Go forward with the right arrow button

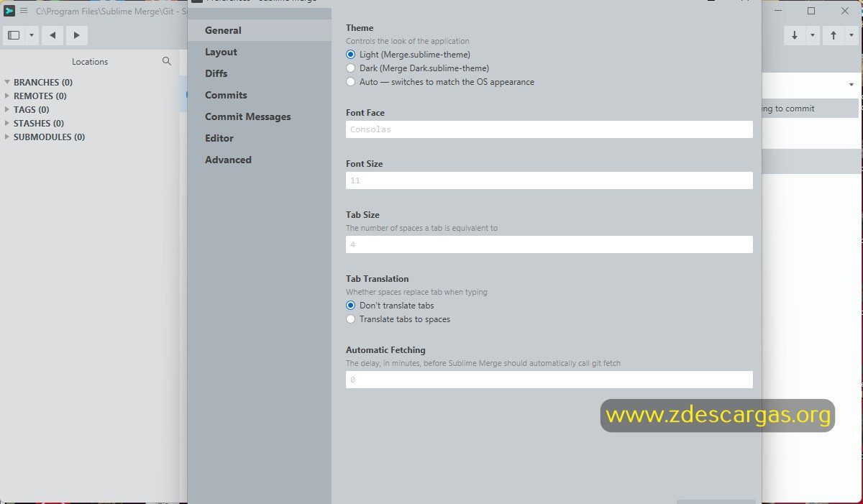76,35
